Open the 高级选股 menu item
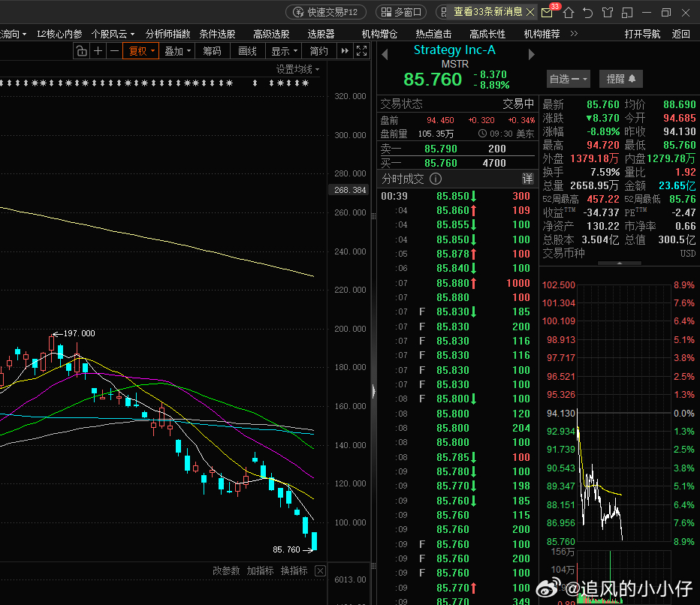Screen dimensions: 700x605 [x=271, y=34]
